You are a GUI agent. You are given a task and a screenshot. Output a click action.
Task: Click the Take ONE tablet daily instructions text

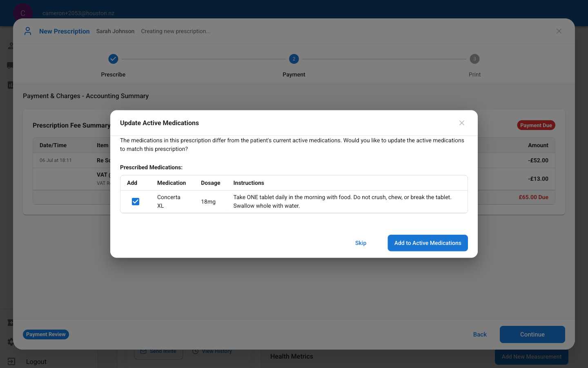click(x=342, y=202)
